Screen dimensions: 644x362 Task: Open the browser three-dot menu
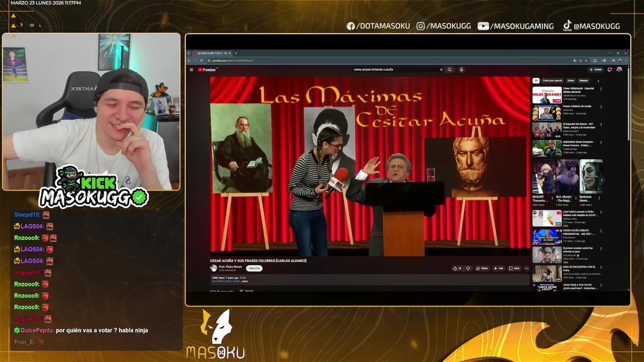tap(625, 60)
